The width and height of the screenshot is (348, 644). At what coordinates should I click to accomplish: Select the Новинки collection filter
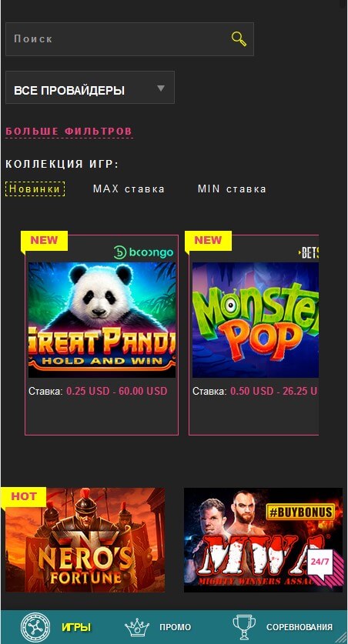35,189
